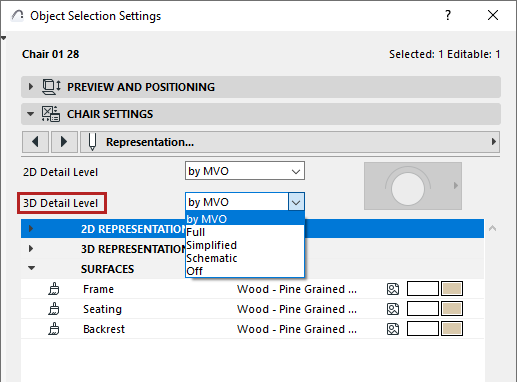Screen dimensions: 517x382
Task: Click the pen icon beside Representation
Action: point(92,142)
